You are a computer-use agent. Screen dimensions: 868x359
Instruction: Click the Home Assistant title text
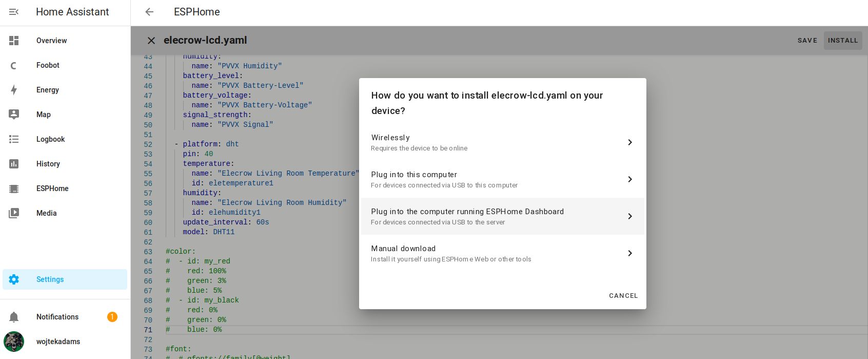tap(72, 12)
